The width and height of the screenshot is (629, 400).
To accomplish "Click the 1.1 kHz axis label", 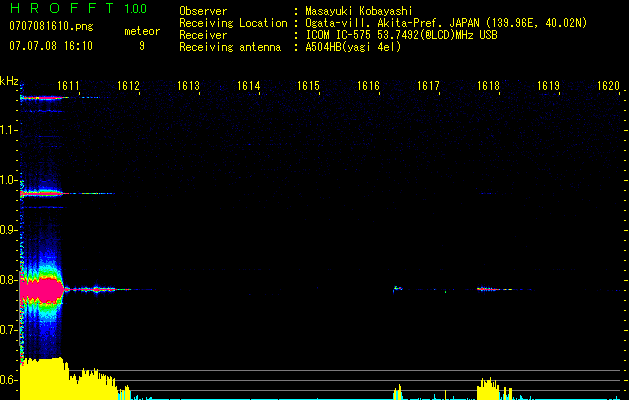I will pos(8,130).
